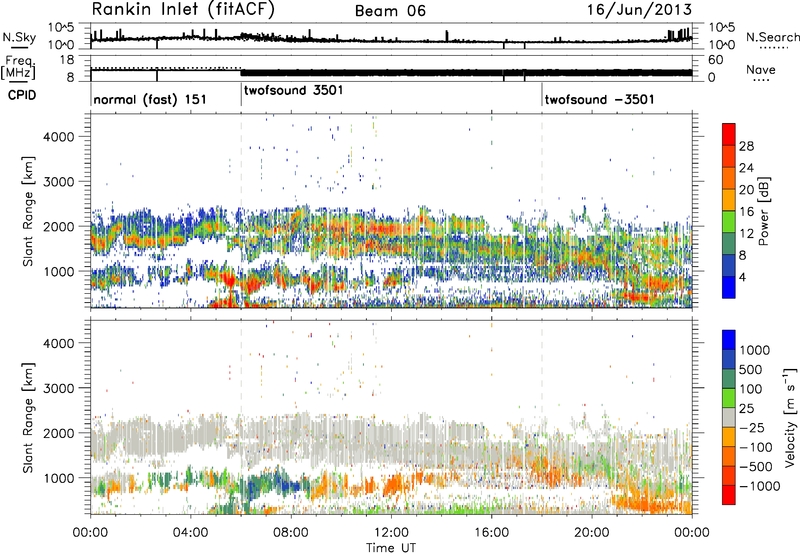Click the 'Freq. [MHz]' axis label
The width and height of the screenshot is (800, 554).
pyautogui.click(x=18, y=68)
